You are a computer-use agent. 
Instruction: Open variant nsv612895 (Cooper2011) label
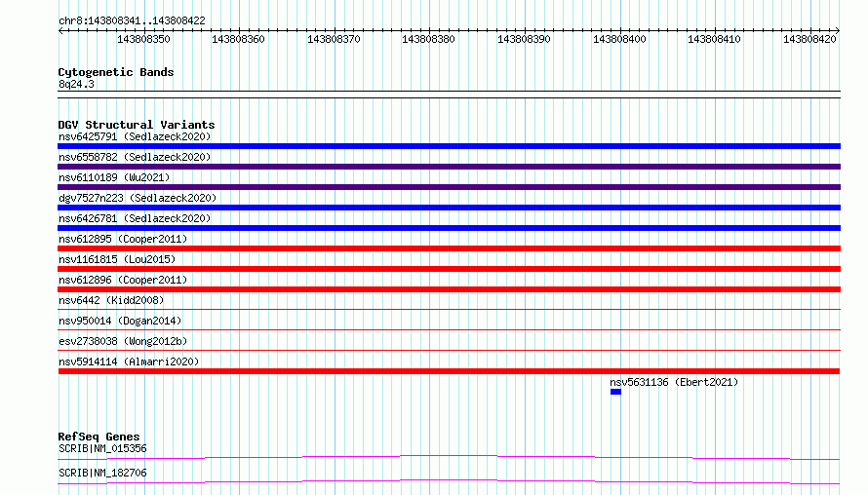point(123,239)
